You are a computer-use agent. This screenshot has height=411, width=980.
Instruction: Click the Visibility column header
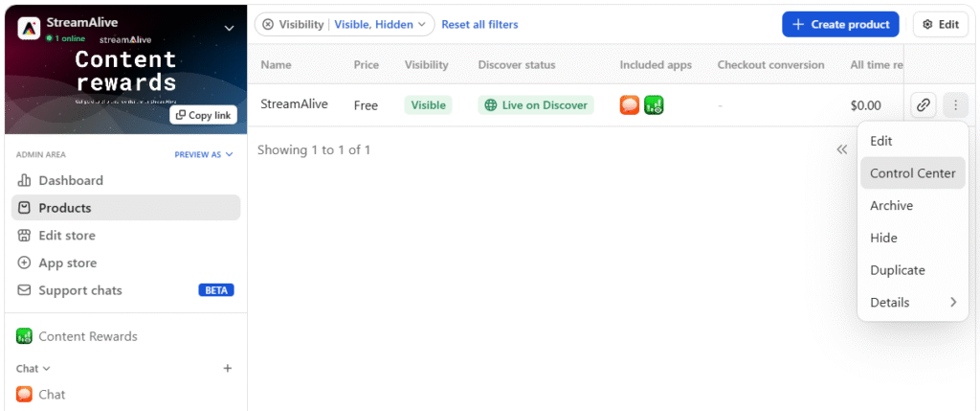[x=426, y=65]
